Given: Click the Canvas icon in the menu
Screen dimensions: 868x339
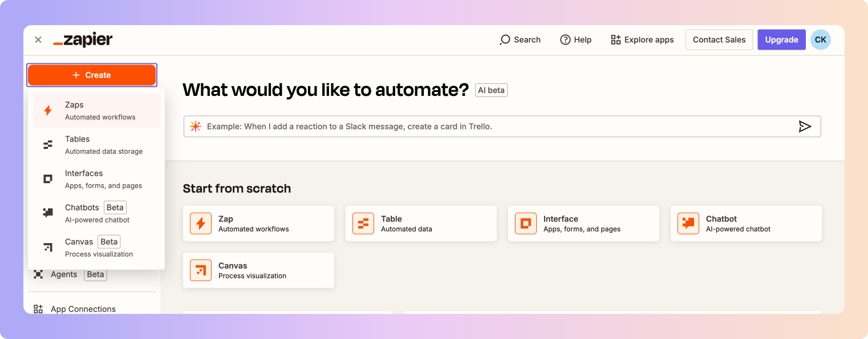Looking at the screenshot, I should click(x=48, y=248).
